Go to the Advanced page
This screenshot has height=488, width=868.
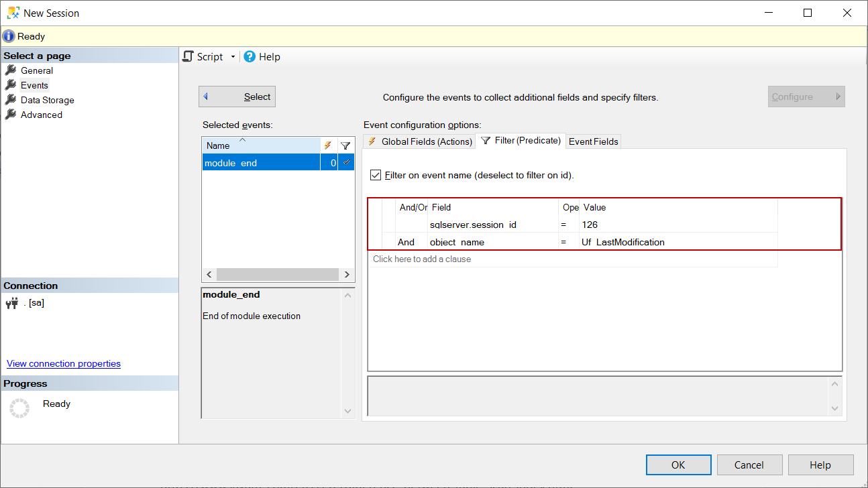41,115
